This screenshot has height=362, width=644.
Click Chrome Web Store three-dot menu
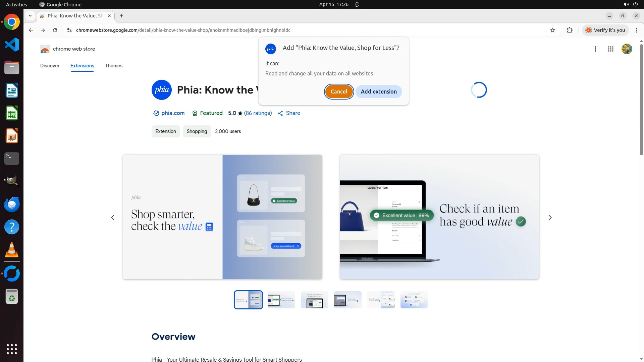tap(595, 49)
